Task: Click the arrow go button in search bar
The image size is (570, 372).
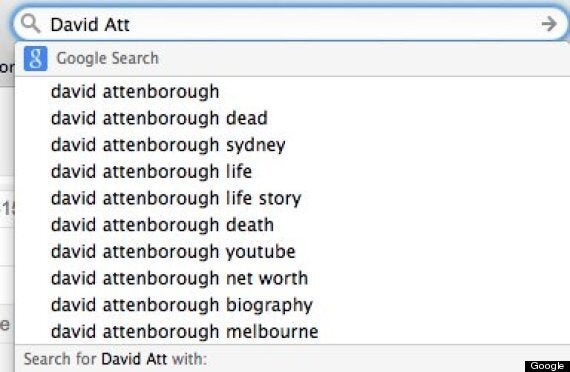Action: (x=549, y=24)
